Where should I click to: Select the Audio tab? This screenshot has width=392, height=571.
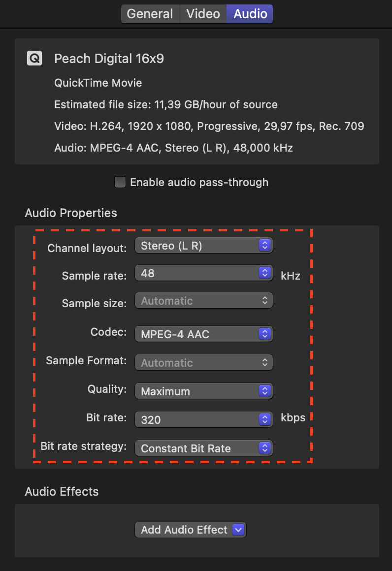point(250,14)
